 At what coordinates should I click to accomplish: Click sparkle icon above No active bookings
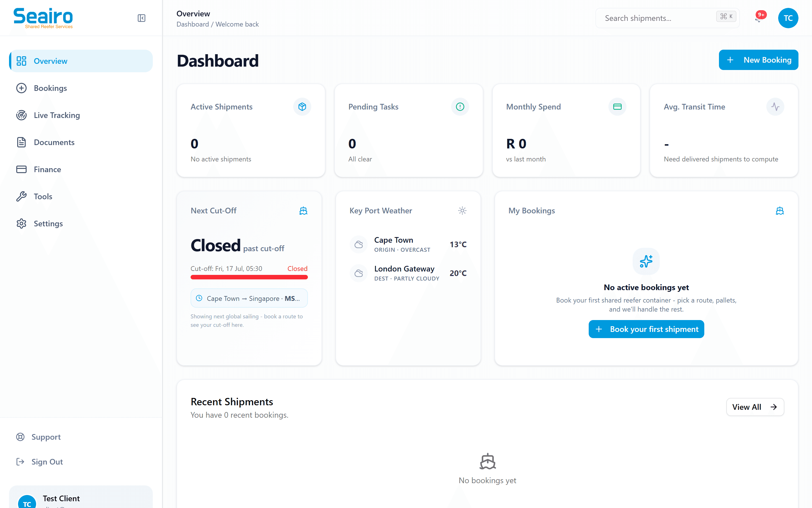click(x=646, y=261)
